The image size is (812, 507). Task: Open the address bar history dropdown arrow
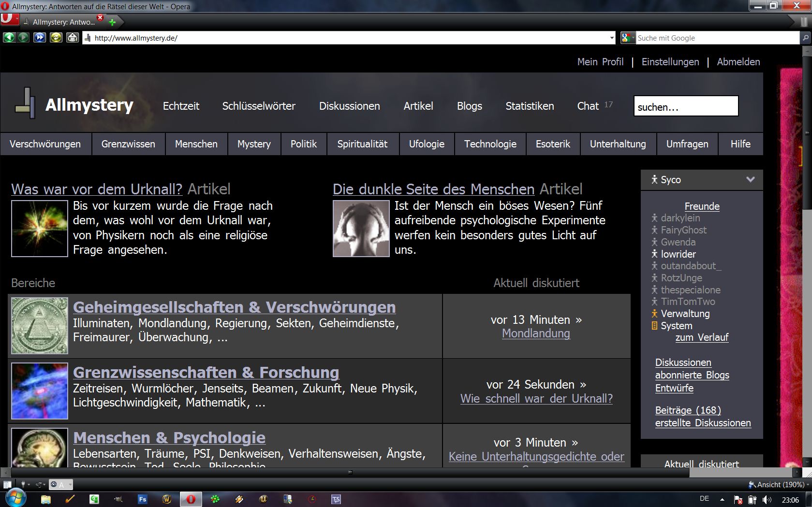pos(612,38)
